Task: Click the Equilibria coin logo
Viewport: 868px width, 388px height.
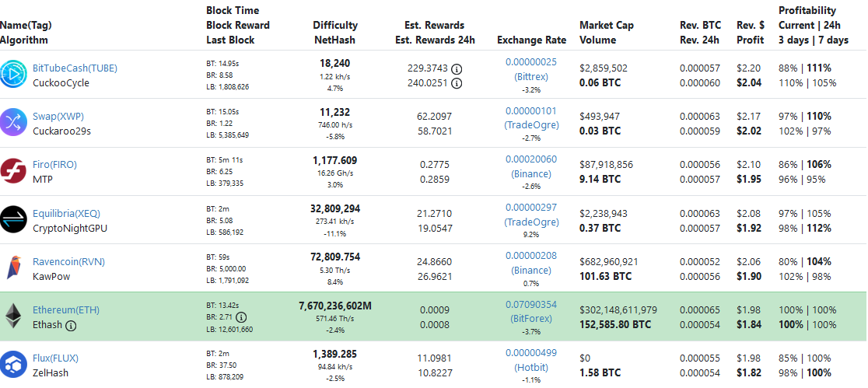Action: coord(14,219)
